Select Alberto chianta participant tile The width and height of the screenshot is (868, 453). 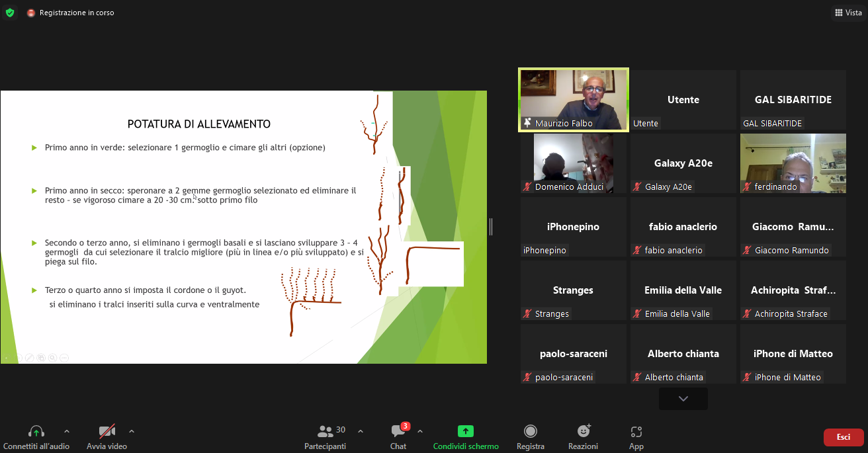coord(683,354)
